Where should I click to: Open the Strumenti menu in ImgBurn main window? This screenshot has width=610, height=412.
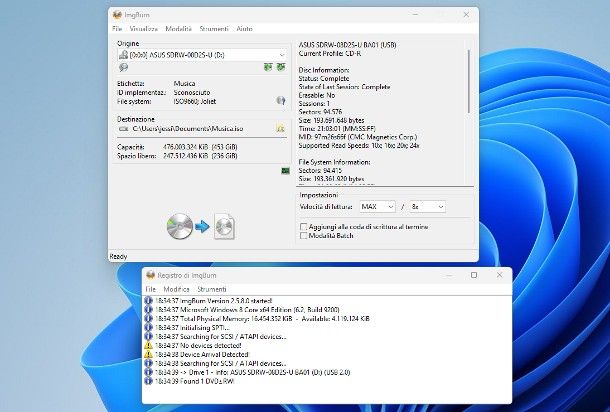[214, 29]
